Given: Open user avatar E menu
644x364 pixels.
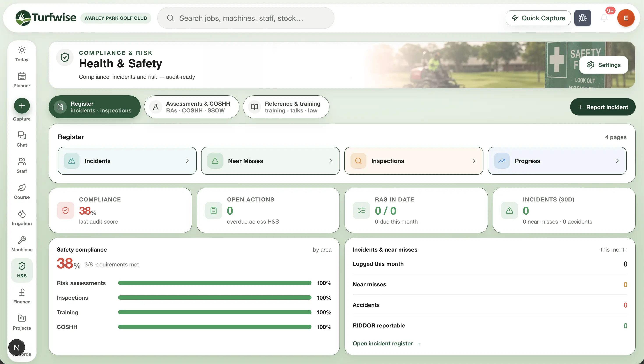Looking at the screenshot, I should (626, 18).
